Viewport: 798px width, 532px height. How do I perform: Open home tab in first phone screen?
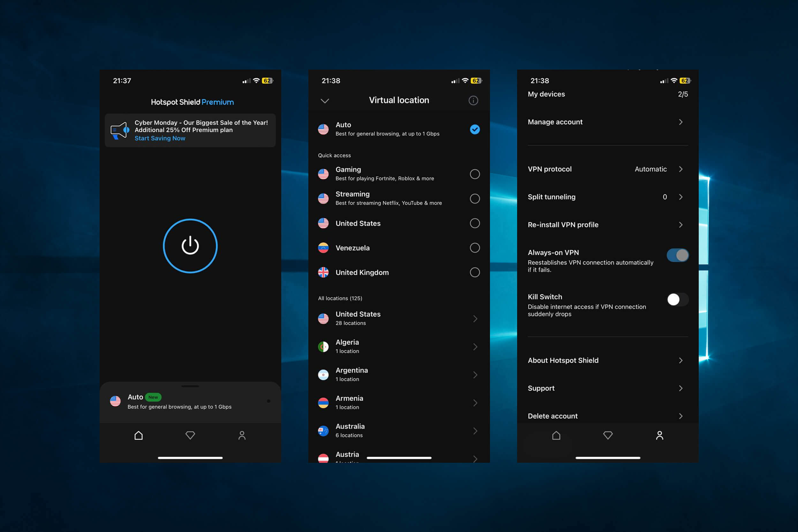139,435
